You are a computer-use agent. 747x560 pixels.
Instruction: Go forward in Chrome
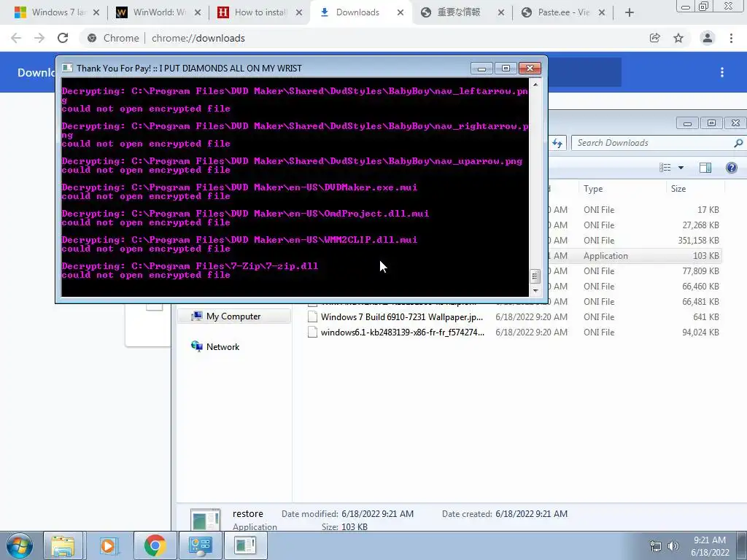(x=39, y=38)
